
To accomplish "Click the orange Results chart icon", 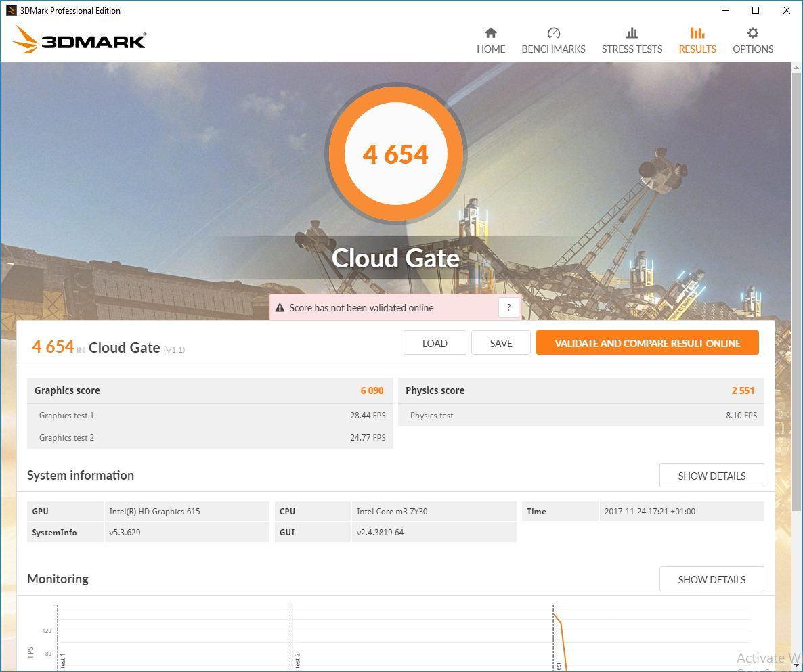I will point(697,32).
